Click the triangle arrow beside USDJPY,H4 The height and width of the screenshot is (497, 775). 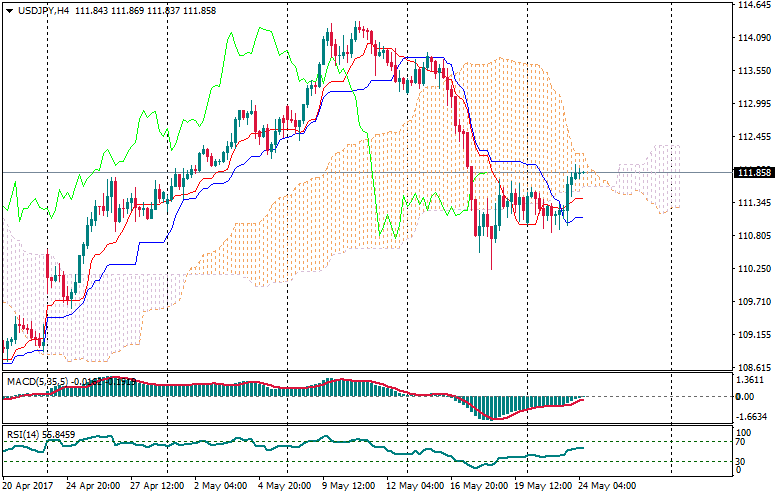click(8, 9)
